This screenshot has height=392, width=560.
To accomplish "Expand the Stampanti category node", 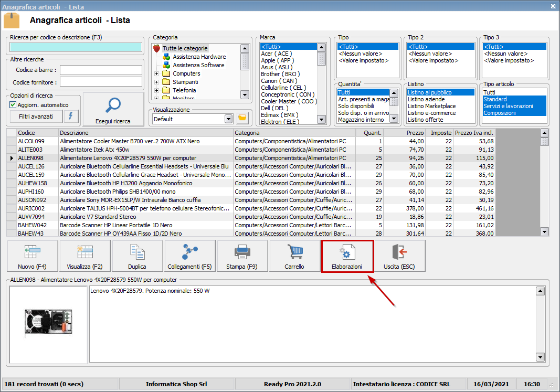I will [156, 82].
